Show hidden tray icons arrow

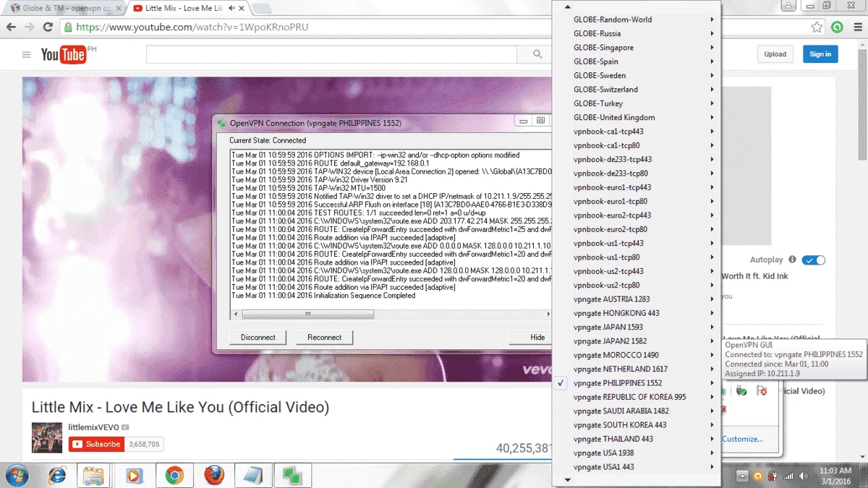(741, 476)
